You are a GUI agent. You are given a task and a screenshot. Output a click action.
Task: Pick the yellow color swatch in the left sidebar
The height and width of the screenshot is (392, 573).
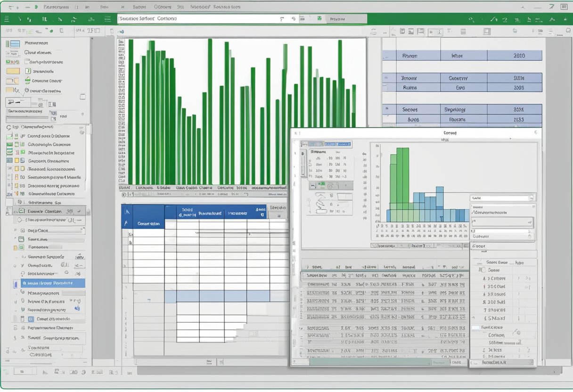pos(13,71)
